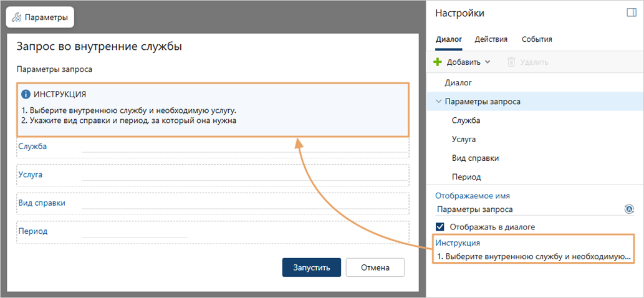This screenshot has width=644, height=298.
Task: Switch to the События tab
Action: [x=537, y=39]
